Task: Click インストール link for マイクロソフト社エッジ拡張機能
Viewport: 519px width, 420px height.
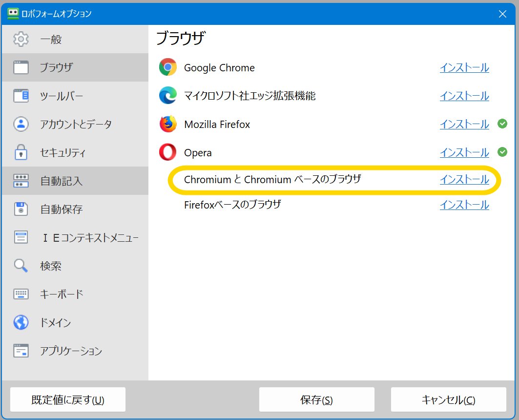Action: (464, 96)
